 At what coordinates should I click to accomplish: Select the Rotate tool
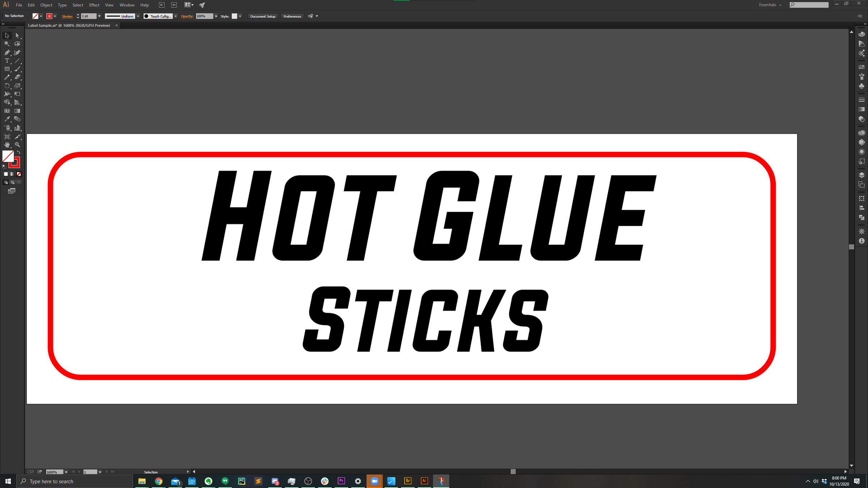(x=7, y=86)
